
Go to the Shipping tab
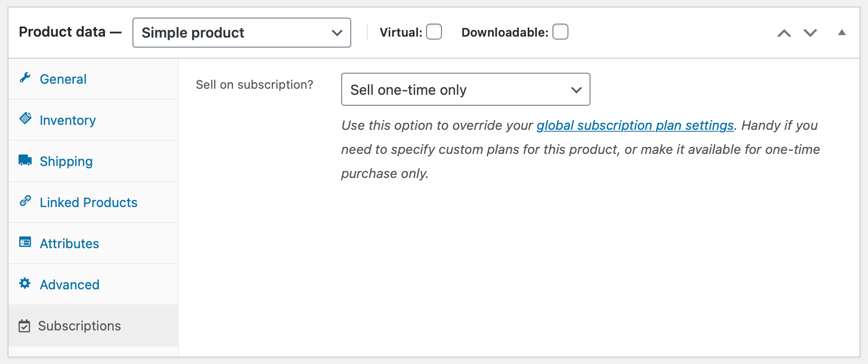click(66, 161)
